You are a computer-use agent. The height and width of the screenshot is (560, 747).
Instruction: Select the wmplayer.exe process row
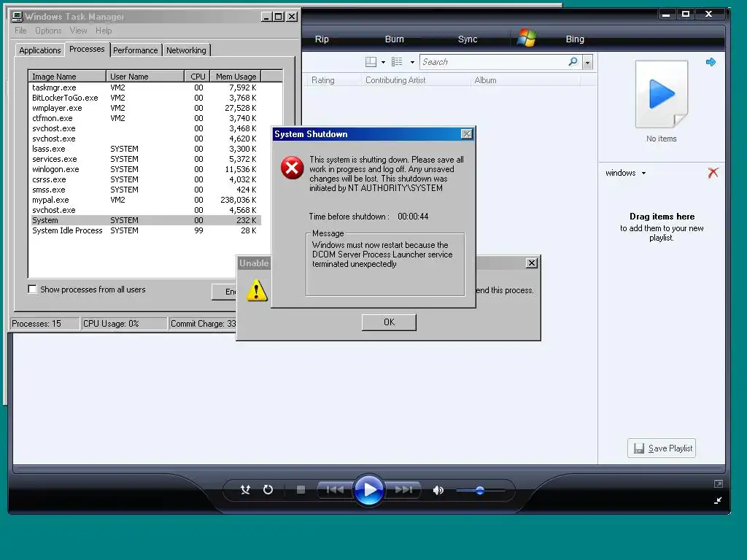point(145,108)
